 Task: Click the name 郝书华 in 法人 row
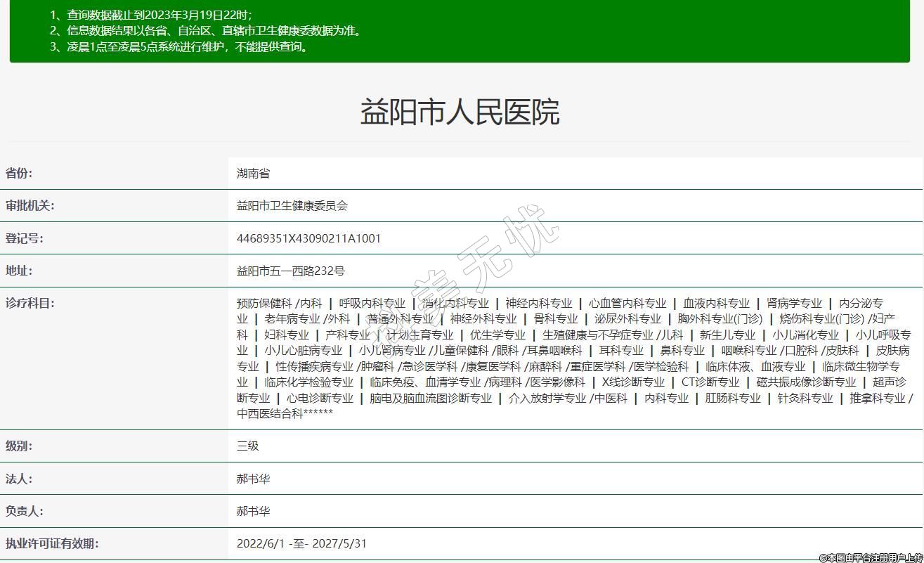click(x=253, y=479)
